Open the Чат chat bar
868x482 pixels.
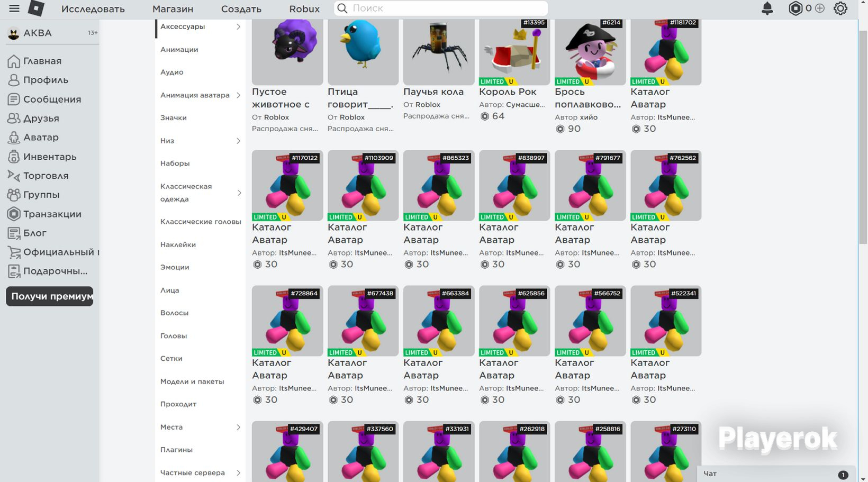(776, 474)
